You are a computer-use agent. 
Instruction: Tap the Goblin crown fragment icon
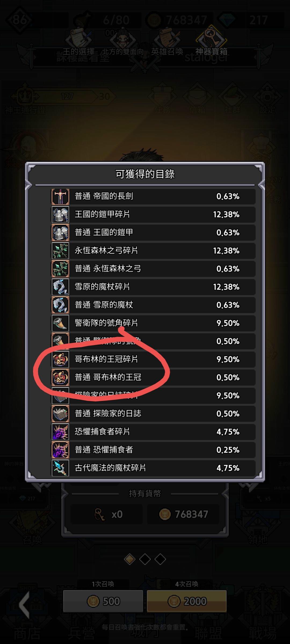[x=60, y=359]
